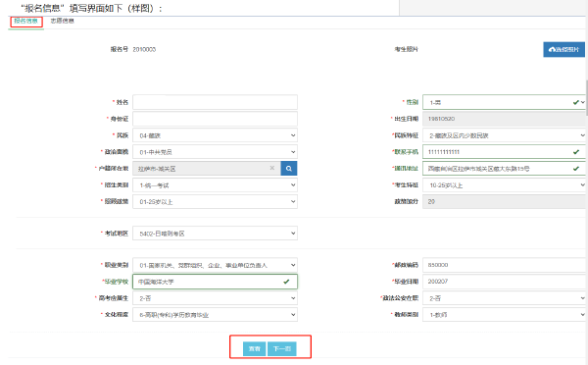This screenshot has width=588, height=365.
Task: Open the 政法公安在职 dropdown
Action: [x=505, y=298]
